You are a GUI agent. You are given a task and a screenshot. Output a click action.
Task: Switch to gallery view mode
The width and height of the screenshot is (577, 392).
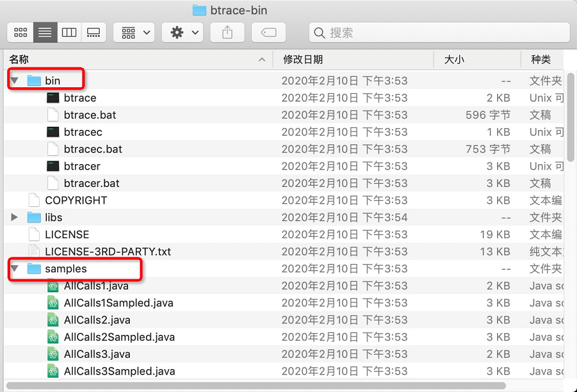(x=94, y=32)
